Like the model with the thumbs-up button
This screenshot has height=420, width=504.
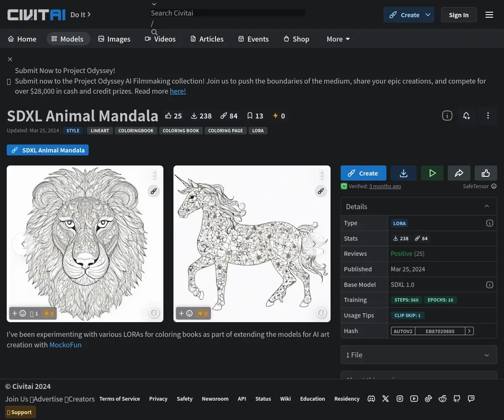(486, 173)
